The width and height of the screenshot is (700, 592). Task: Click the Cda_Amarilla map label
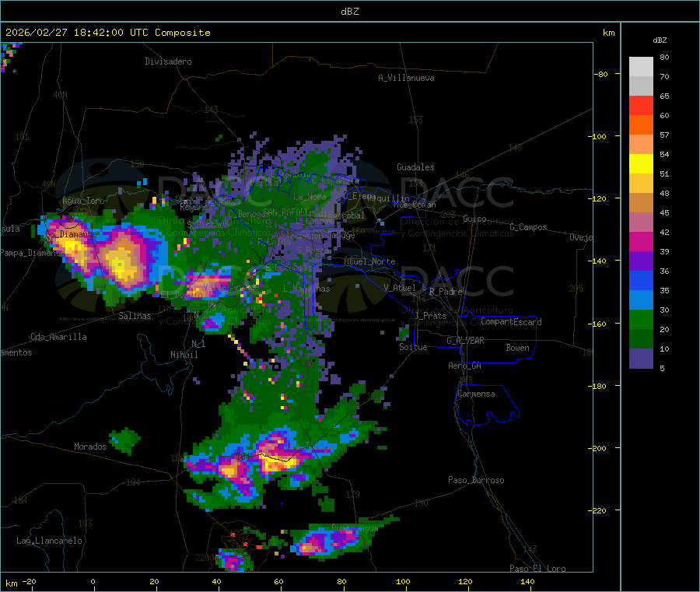[x=58, y=337]
